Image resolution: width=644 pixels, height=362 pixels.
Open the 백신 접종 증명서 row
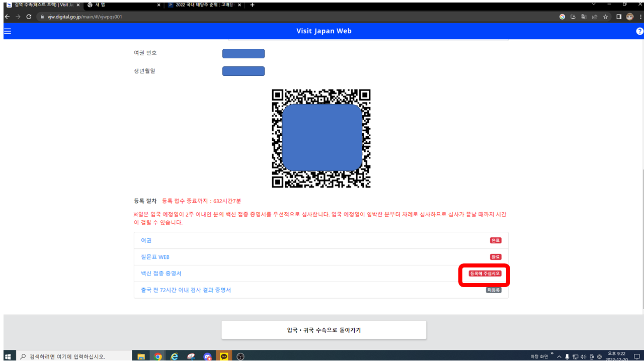click(321, 274)
